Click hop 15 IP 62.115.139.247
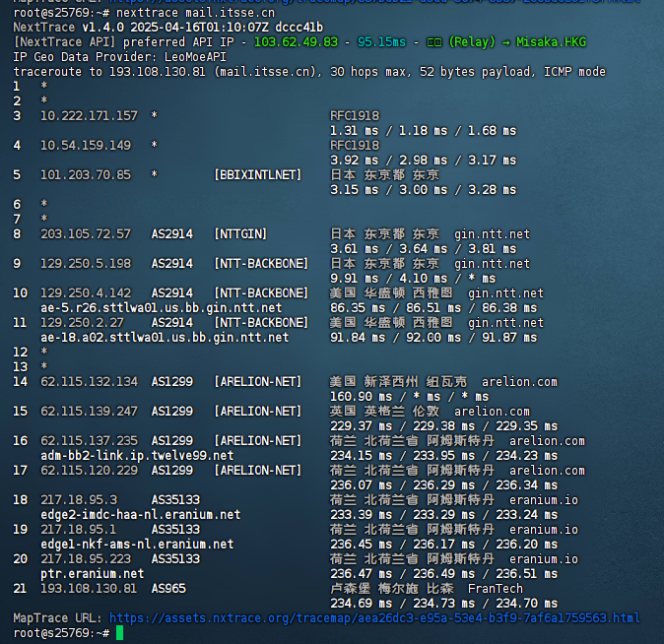Screen dimensions: 664x644 pyautogui.click(x=89, y=412)
